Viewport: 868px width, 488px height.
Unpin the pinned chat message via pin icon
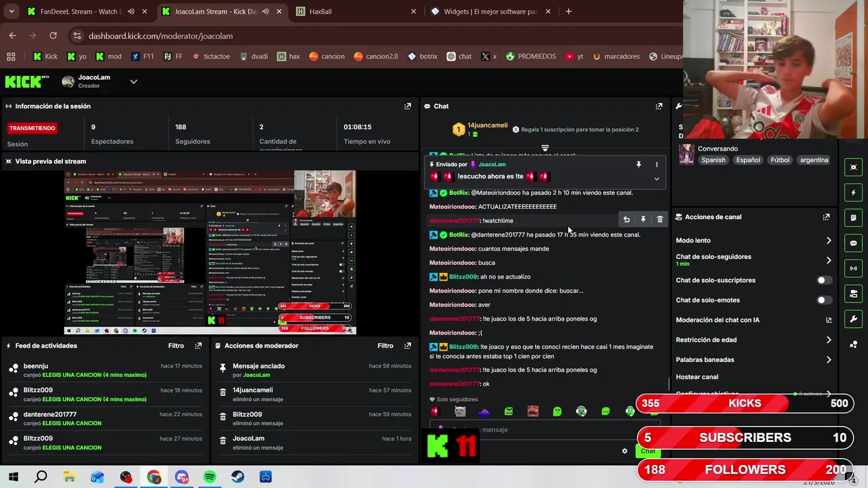[638, 165]
